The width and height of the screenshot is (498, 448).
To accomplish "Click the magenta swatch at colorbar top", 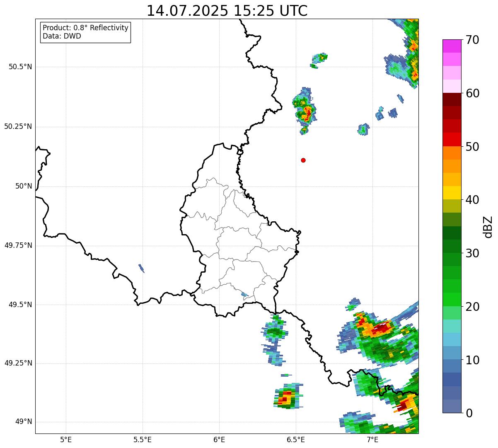I will coord(452,46).
